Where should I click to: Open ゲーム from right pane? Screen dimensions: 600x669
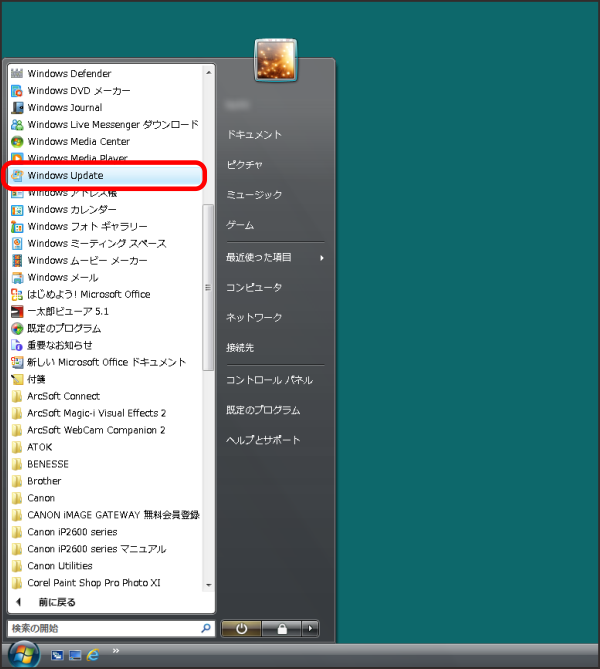[x=240, y=225]
